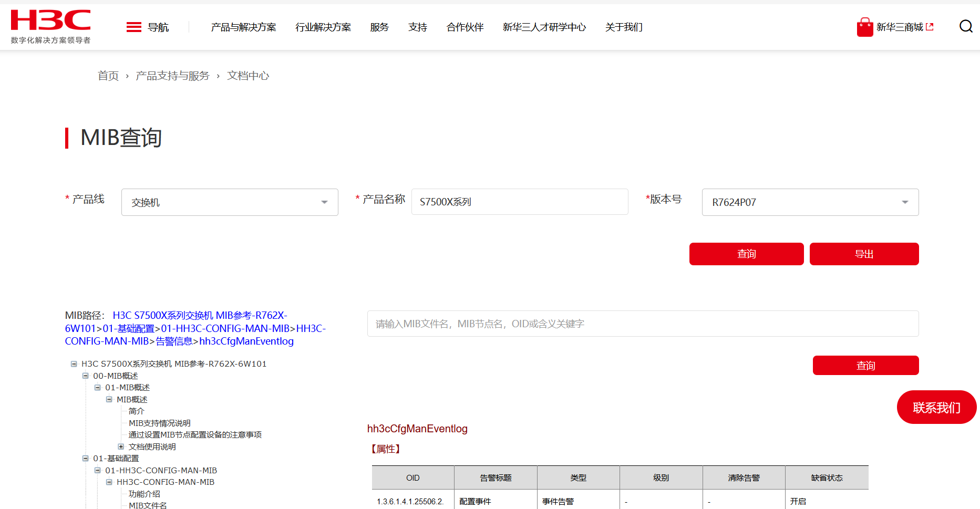980x509 pixels.
Task: Click the 级别 column header
Action: 661,477
